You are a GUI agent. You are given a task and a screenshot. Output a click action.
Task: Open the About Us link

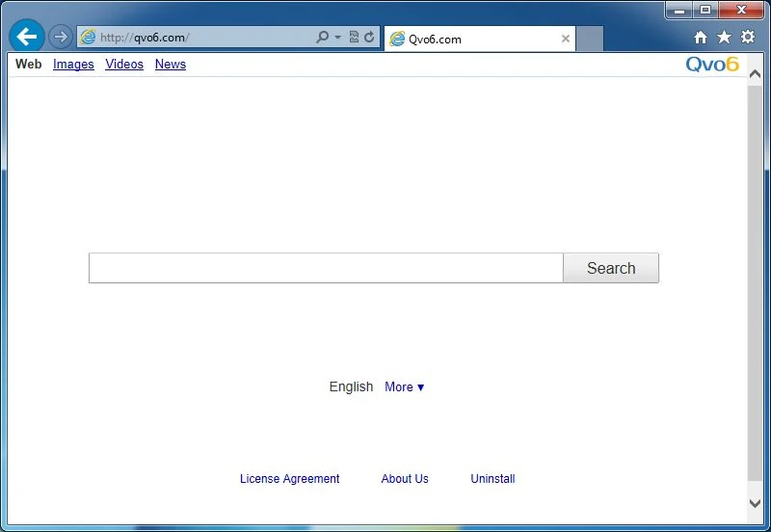pos(405,479)
